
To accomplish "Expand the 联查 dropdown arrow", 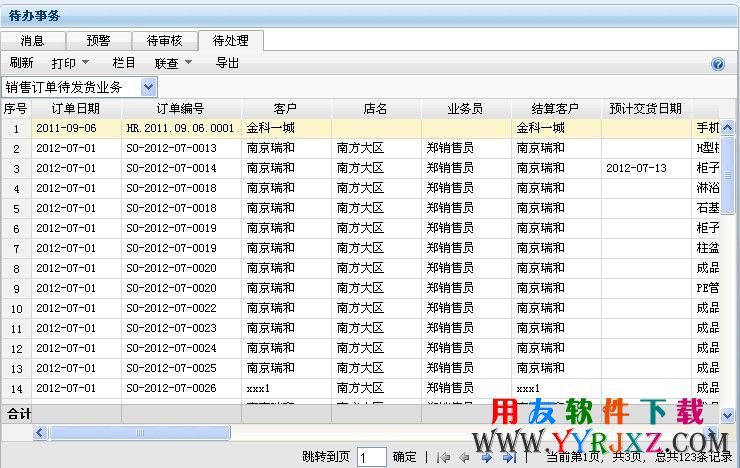I will tap(188, 62).
